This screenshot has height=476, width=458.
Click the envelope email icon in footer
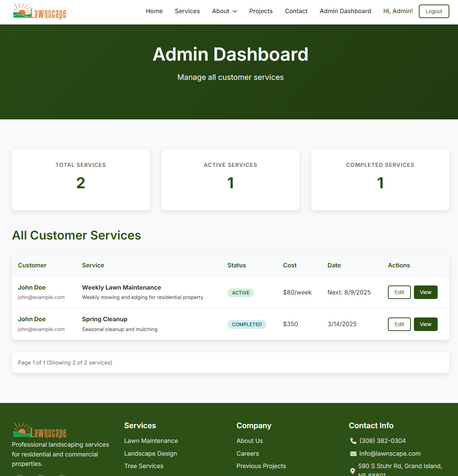point(353,454)
